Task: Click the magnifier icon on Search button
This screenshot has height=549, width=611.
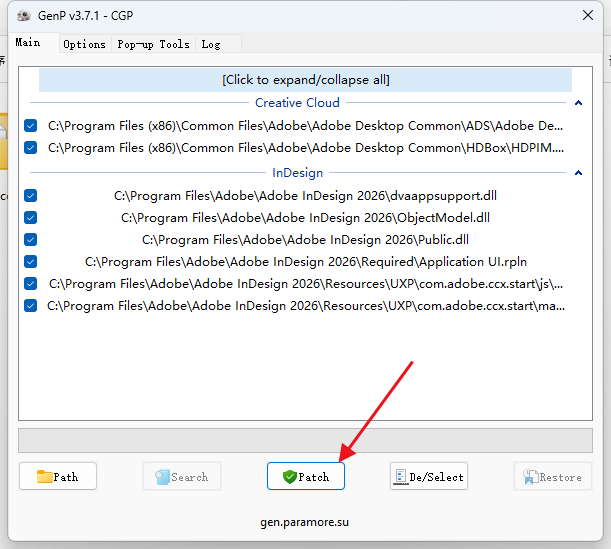Action: (x=162, y=477)
